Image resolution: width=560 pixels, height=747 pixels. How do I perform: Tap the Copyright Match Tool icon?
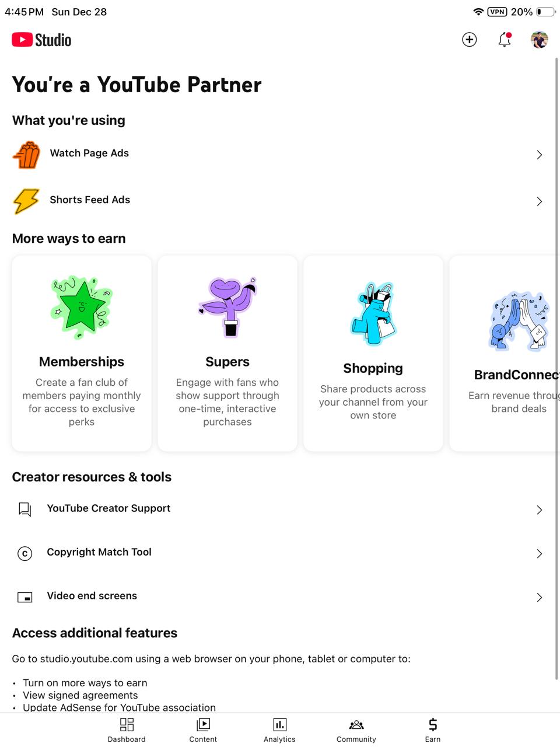[x=25, y=553]
